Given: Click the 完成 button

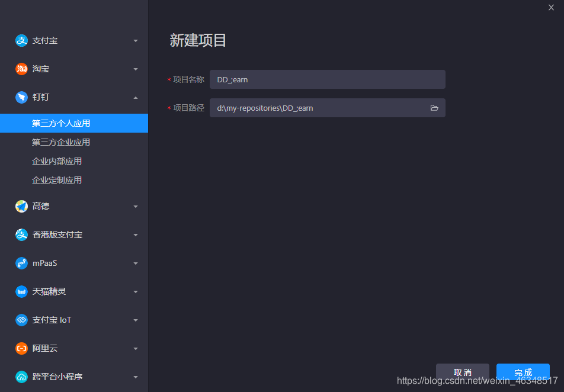Looking at the screenshot, I should (x=523, y=372).
